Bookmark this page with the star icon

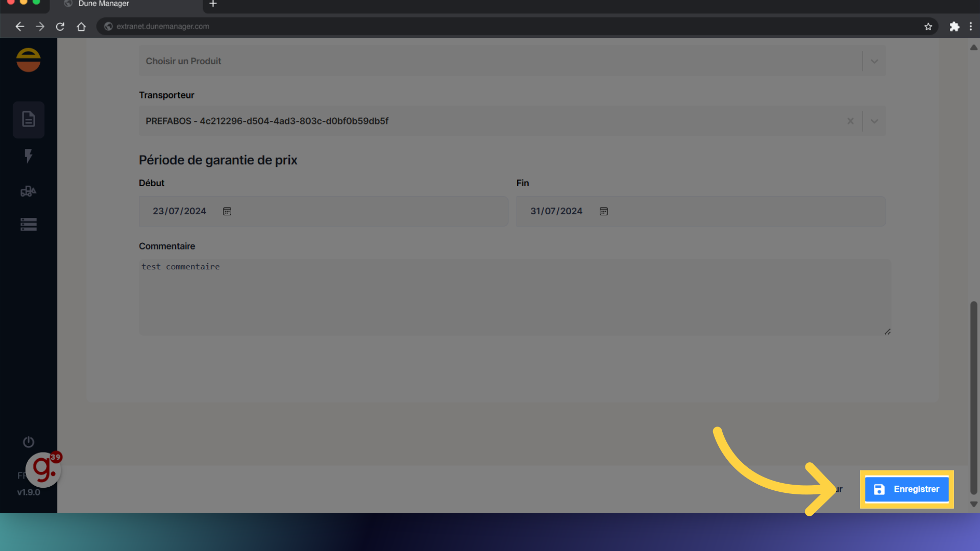click(928, 27)
